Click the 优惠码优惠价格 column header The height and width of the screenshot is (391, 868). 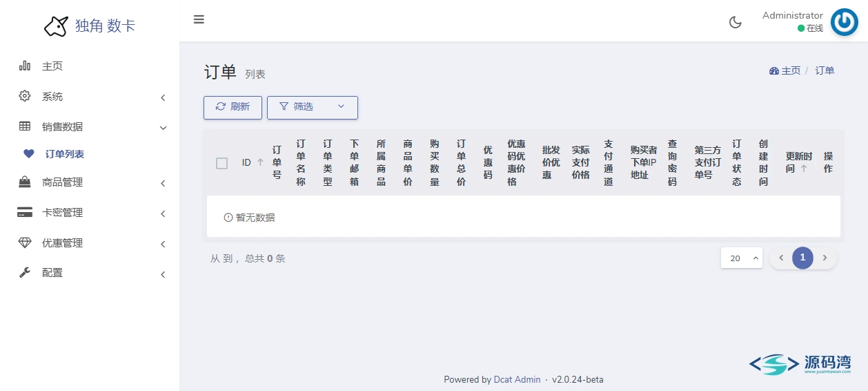click(x=516, y=162)
